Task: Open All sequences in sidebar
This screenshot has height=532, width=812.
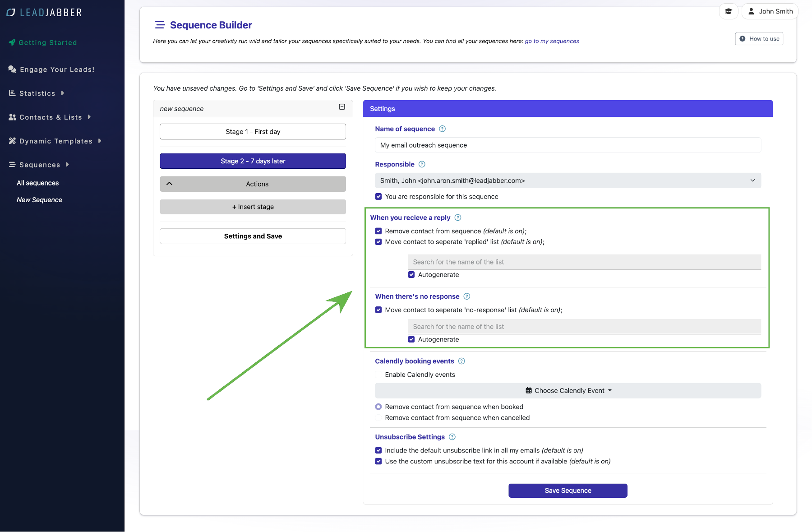Action: coord(38,183)
